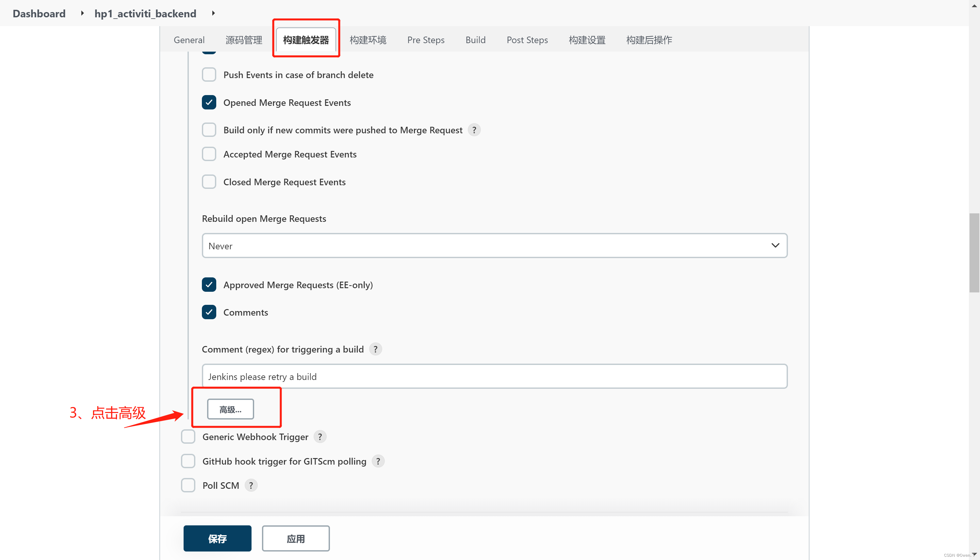Click the comment regex text field

[495, 376]
